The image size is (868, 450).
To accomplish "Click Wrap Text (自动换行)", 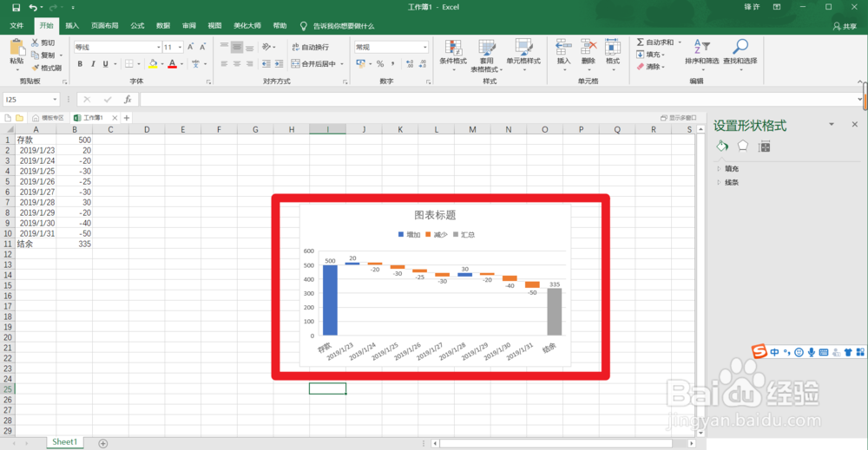I will [x=310, y=47].
